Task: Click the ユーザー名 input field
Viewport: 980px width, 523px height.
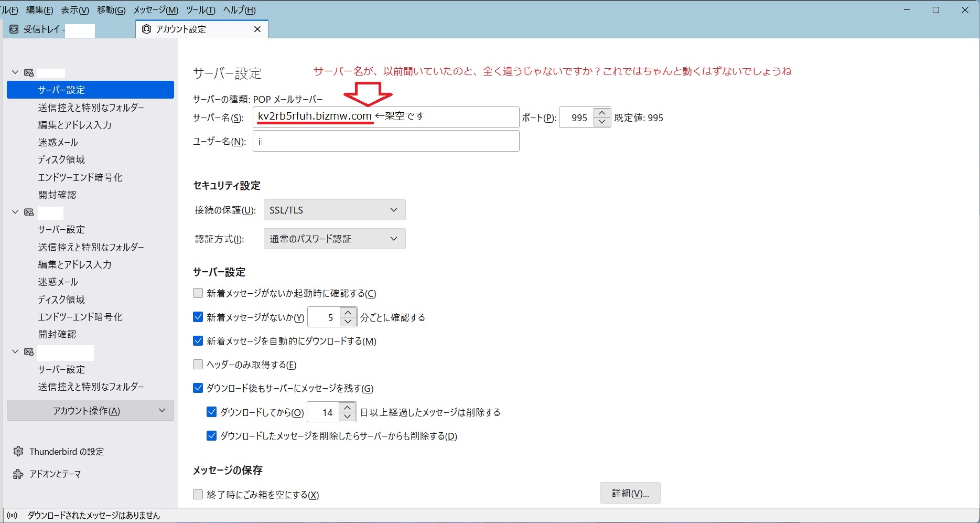Action: (x=386, y=141)
